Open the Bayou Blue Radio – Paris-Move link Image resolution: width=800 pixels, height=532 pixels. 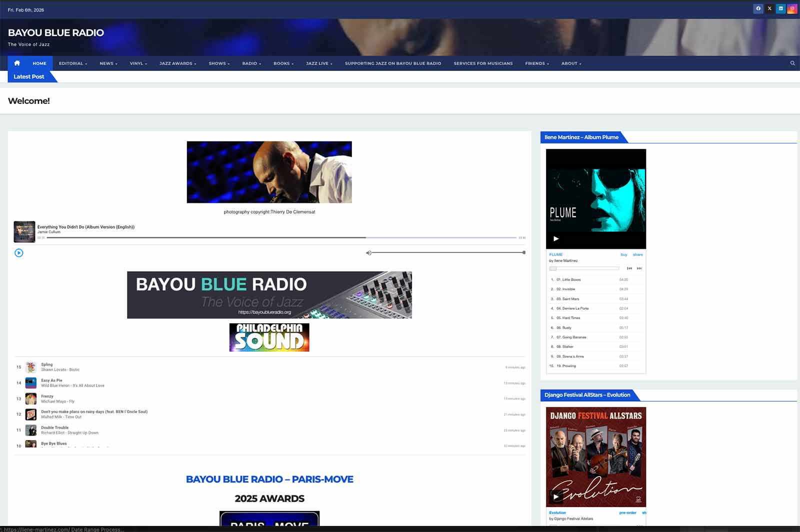(x=269, y=479)
